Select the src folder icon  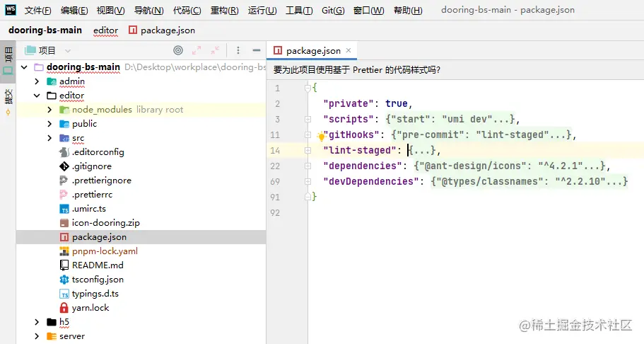(x=64, y=138)
